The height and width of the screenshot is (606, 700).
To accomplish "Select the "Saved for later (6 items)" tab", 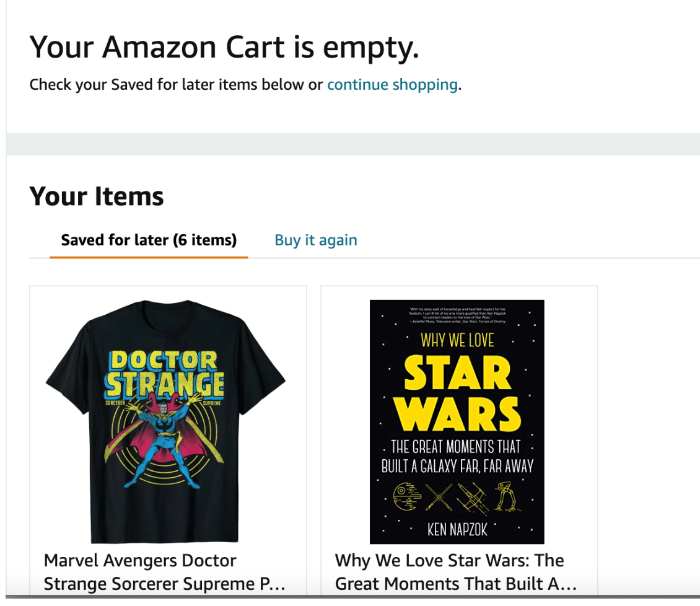I will pyautogui.click(x=149, y=240).
